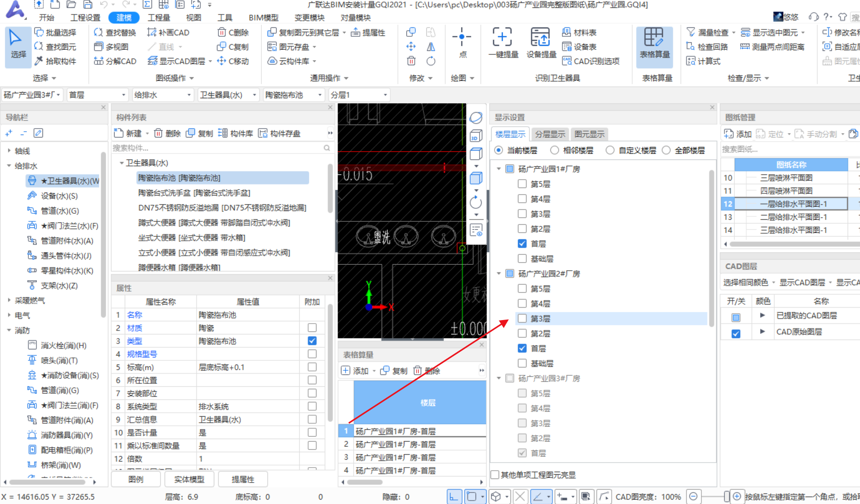860x504 pixels.
Task: Open 陶瓷拖布池 component dropdown
Action: click(x=293, y=95)
